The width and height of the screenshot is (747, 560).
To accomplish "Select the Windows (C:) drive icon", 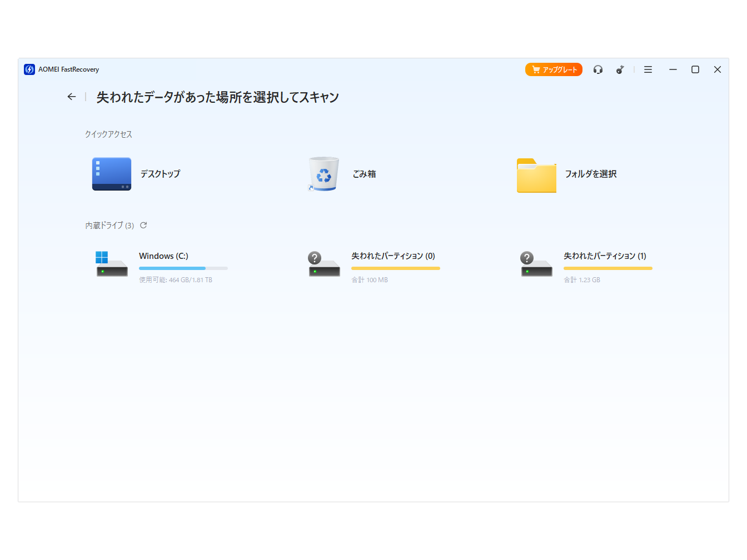I will click(x=112, y=264).
